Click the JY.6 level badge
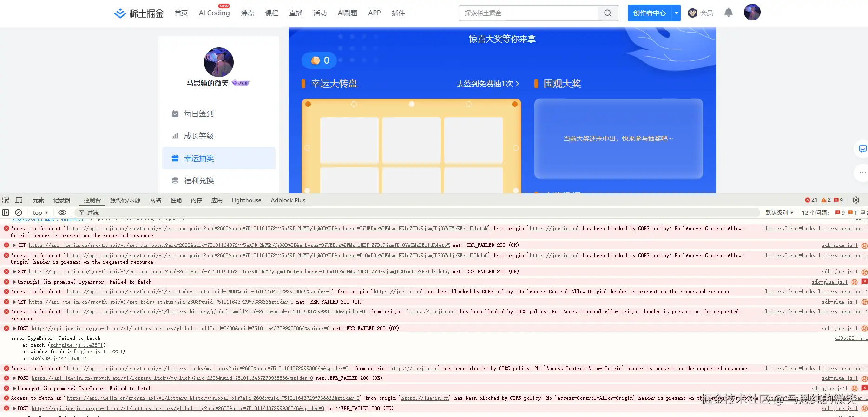Image resolution: width=868 pixels, height=417 pixels. [x=241, y=83]
